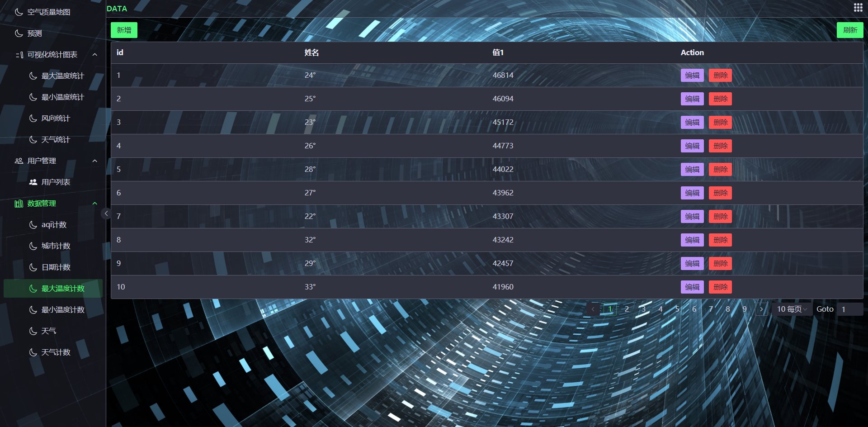
Task: Click 删除 for row id 7
Action: tap(720, 216)
